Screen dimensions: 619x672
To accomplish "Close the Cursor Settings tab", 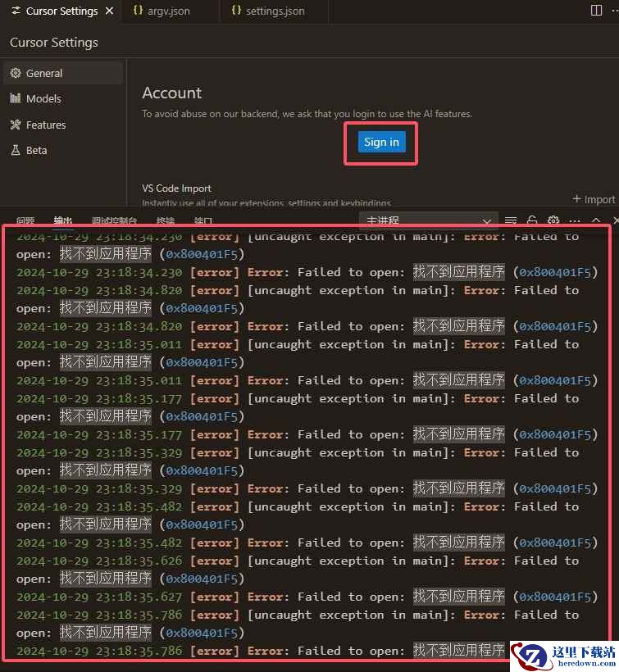I will coord(110,11).
